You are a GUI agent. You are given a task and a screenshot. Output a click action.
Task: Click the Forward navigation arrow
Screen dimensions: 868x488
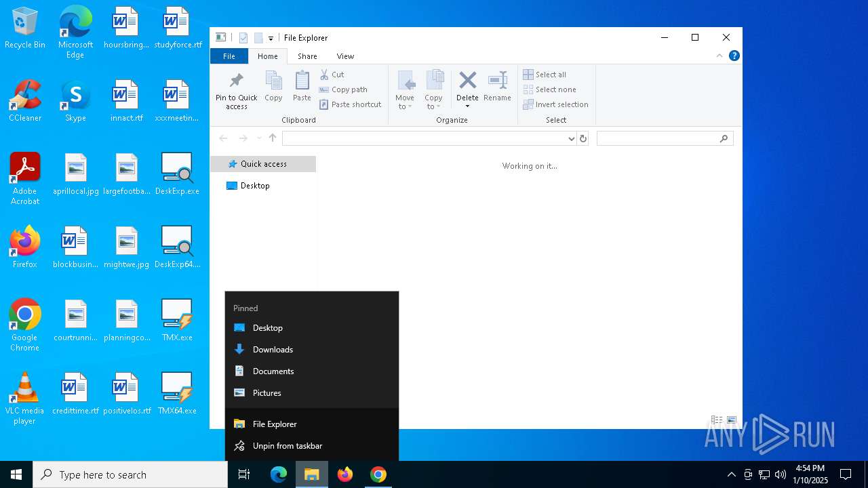[x=243, y=138]
